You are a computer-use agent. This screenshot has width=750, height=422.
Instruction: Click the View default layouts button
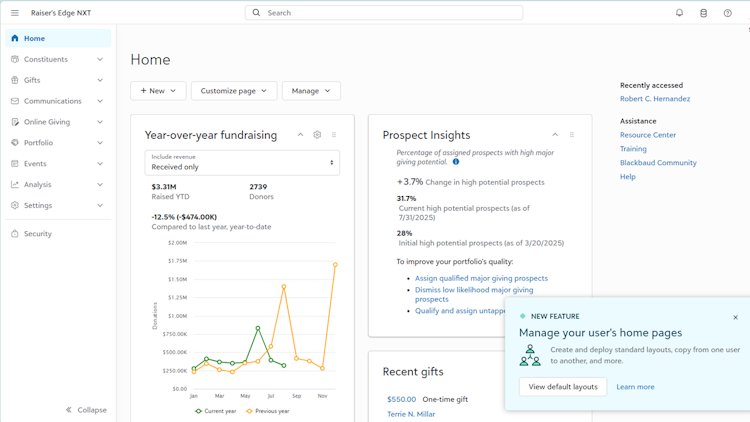point(563,386)
